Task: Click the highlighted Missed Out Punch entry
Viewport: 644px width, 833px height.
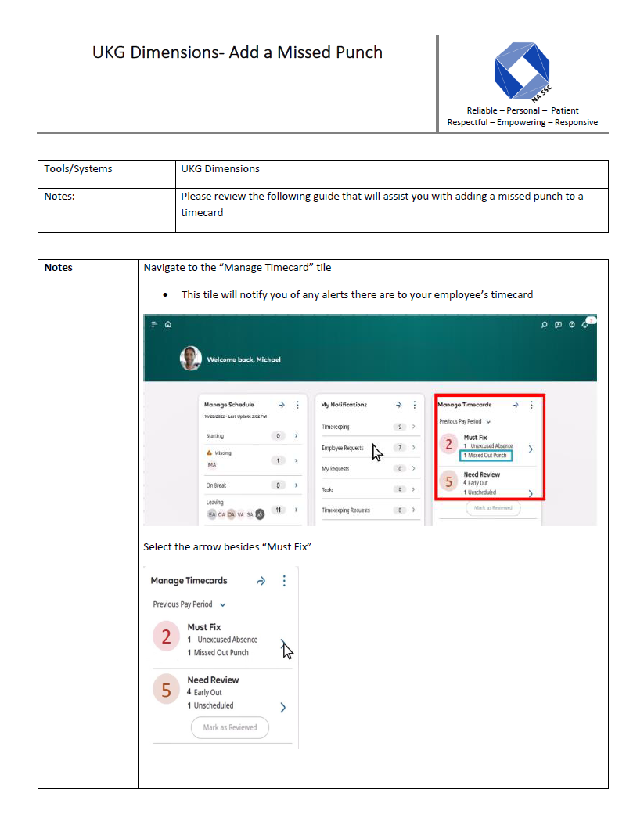Action: pyautogui.click(x=485, y=455)
